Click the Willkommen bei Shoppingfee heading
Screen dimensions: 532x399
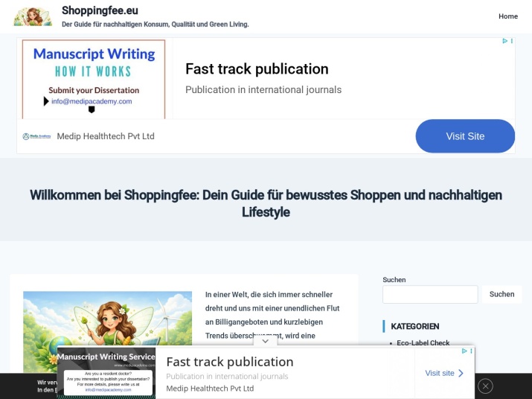[266, 203]
